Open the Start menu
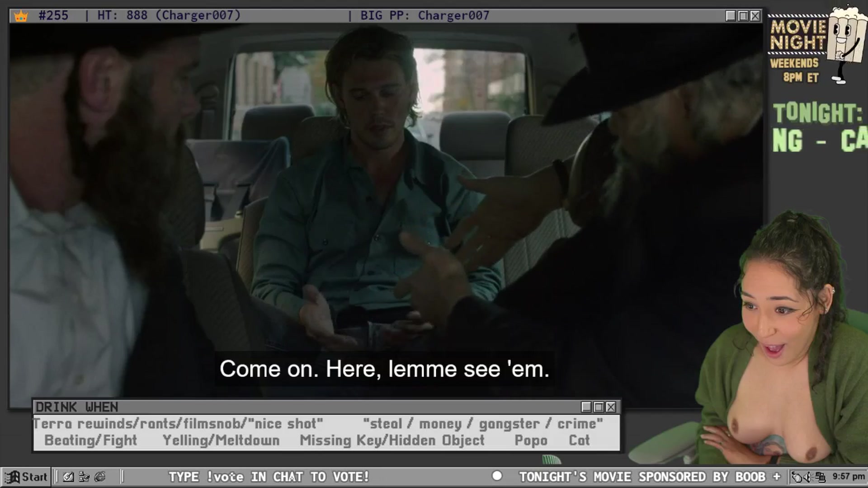 click(x=26, y=477)
